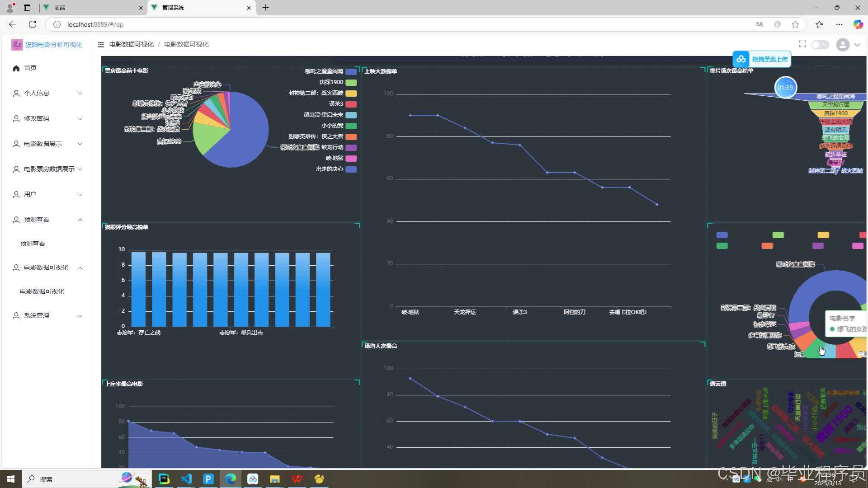Click the 电影数据可视化 breadcrumb link
The height and width of the screenshot is (488, 868).
(x=131, y=44)
